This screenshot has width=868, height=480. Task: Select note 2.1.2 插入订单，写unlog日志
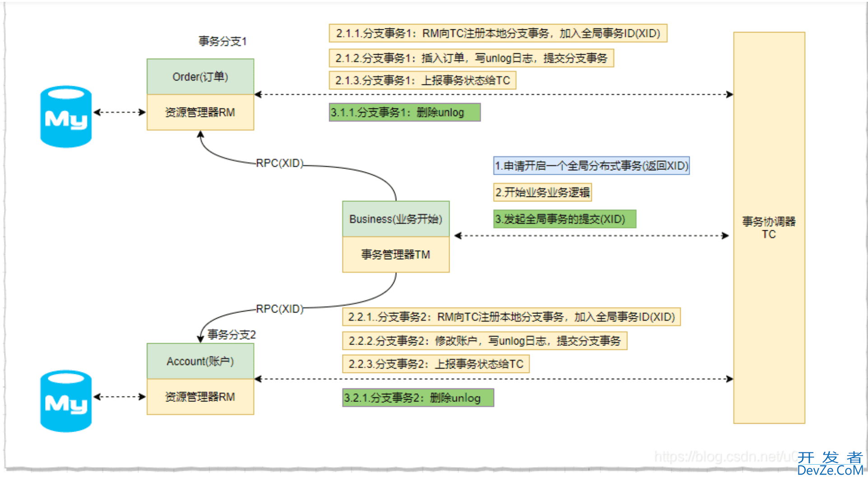point(472,58)
